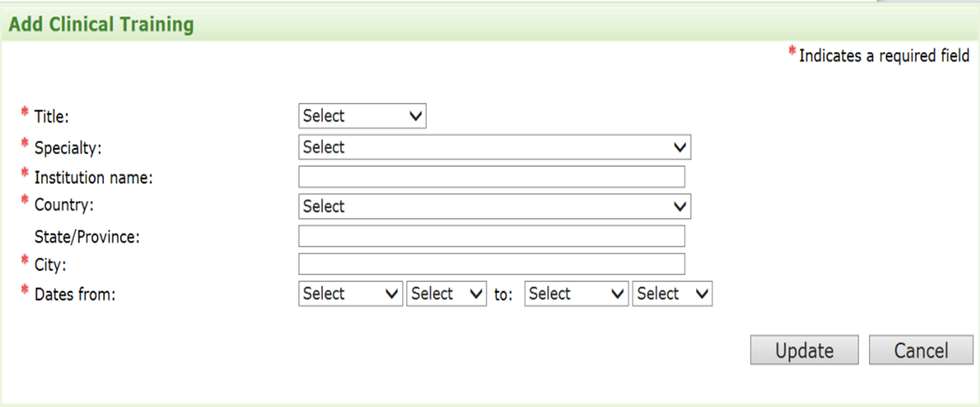
Task: Open the Country dropdown
Action: point(494,207)
